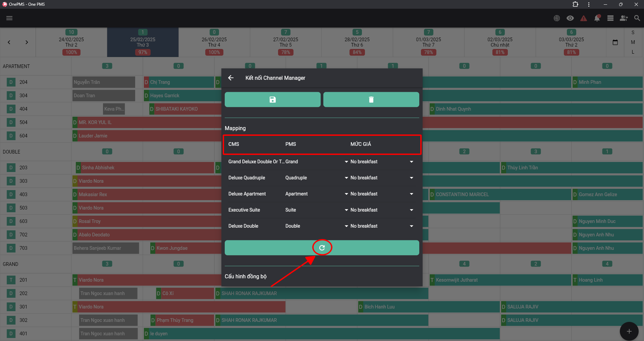
Task: Select the 24/02/2025 date column header
Action: tap(71, 42)
